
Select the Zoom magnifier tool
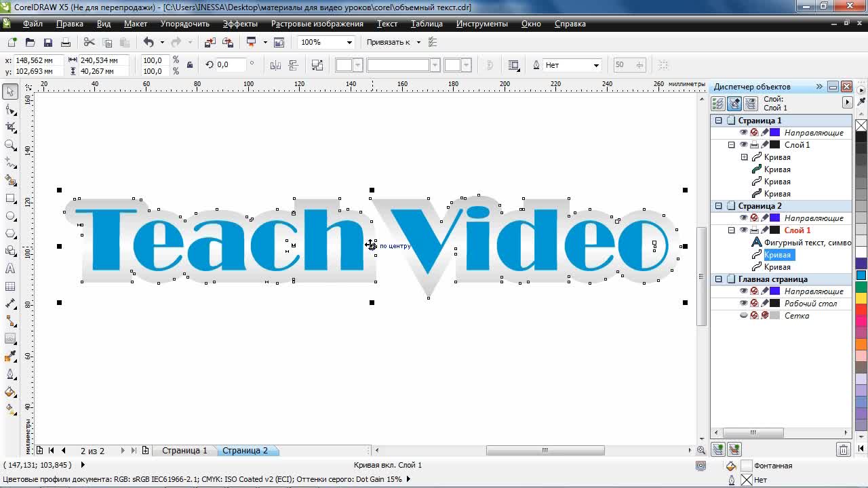10,144
